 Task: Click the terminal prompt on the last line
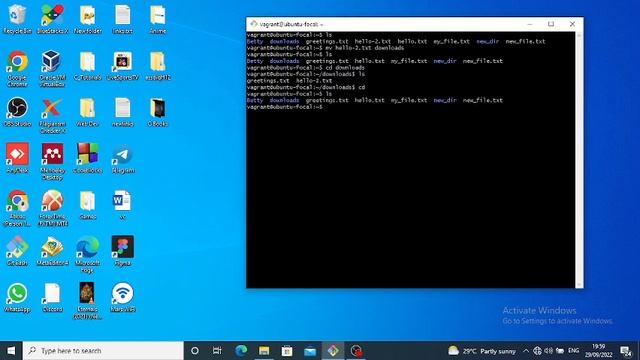[284, 107]
